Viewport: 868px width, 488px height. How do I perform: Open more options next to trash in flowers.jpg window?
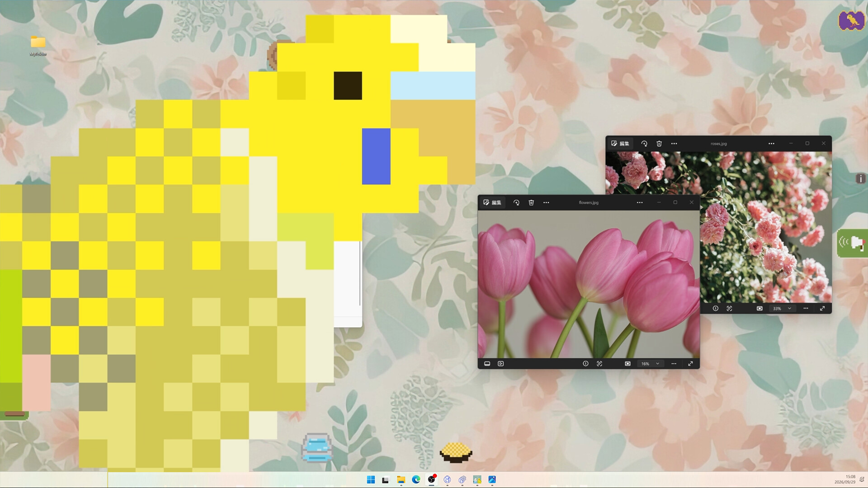coord(546,202)
